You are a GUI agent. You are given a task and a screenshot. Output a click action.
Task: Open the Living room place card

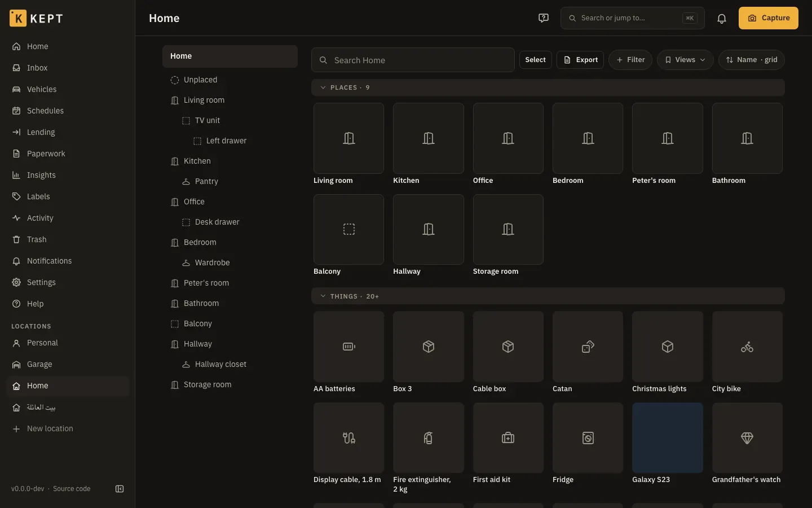click(348, 144)
